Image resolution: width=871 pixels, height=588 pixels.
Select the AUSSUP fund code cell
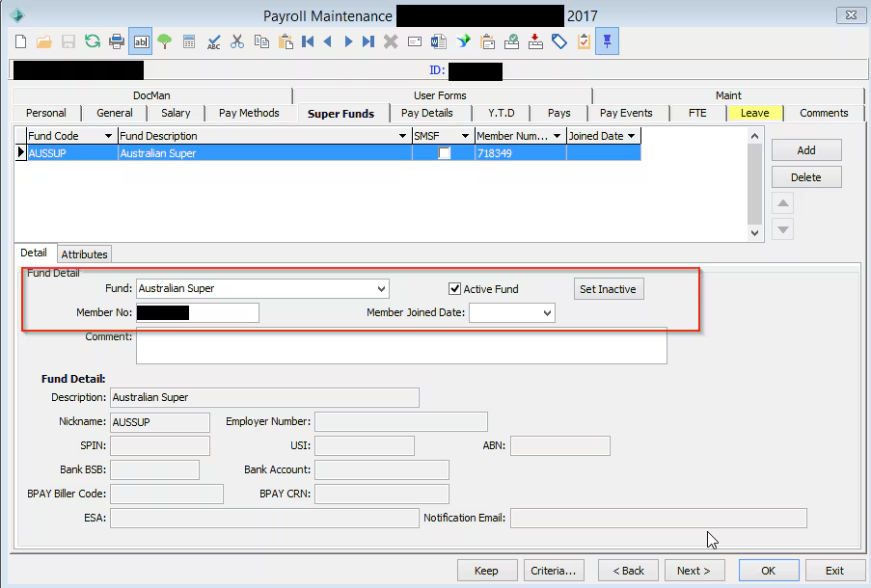click(72, 153)
